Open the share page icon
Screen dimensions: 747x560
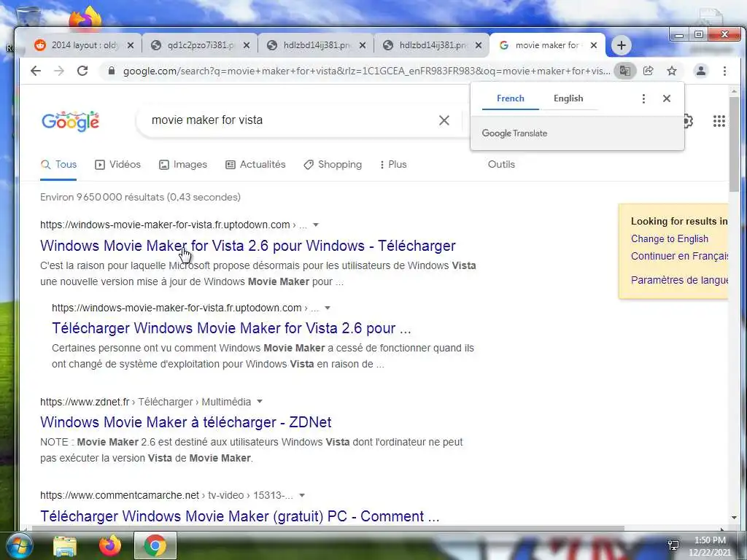[649, 71]
